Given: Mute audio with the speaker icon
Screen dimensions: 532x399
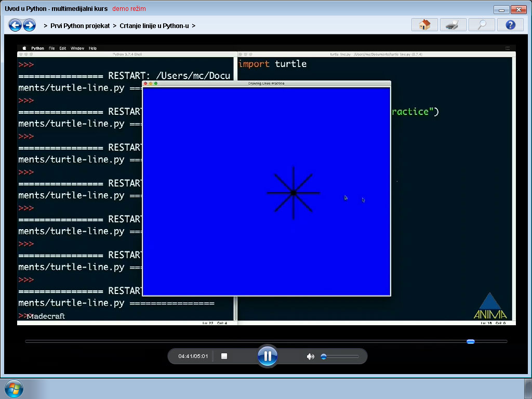Looking at the screenshot, I should point(310,356).
